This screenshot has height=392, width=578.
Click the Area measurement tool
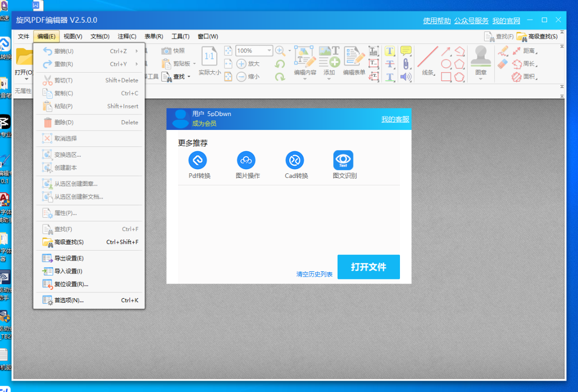point(524,77)
